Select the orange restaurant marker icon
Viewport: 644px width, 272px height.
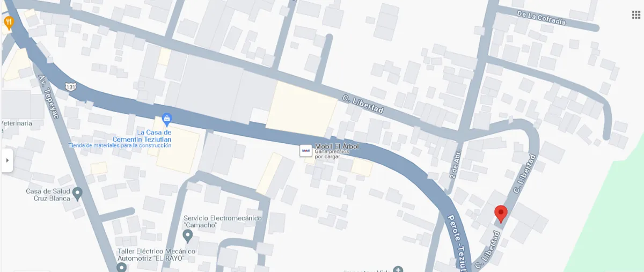pos(9,23)
